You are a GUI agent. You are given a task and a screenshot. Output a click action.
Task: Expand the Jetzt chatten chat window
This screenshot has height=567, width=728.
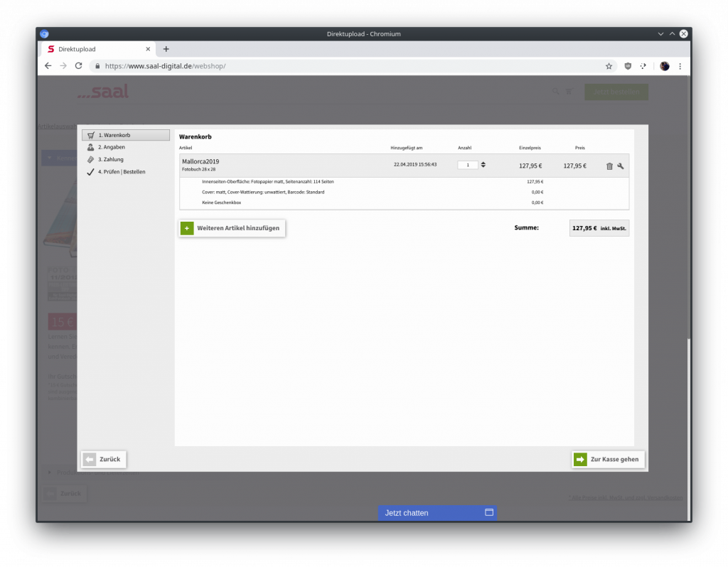[489, 512]
